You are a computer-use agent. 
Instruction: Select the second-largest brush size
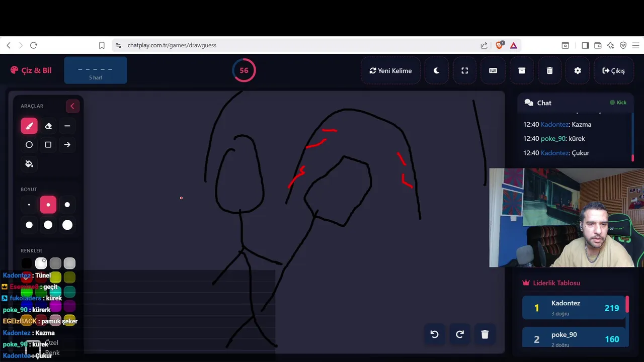(48, 225)
